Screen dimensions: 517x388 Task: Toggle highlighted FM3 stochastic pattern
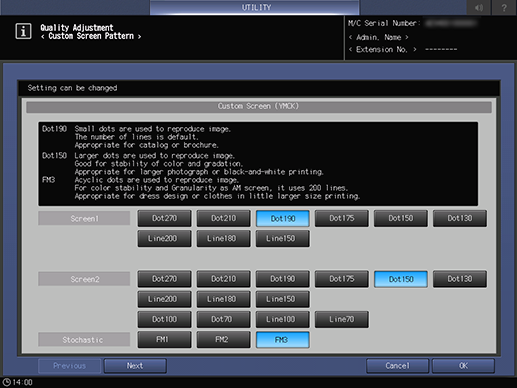(x=283, y=340)
